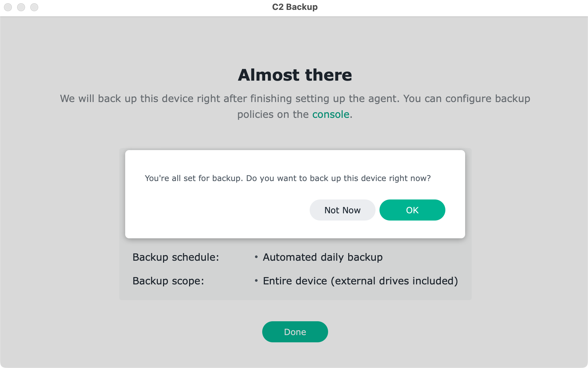Click the backup confirmation question text
This screenshot has height=368, width=588.
click(288, 178)
